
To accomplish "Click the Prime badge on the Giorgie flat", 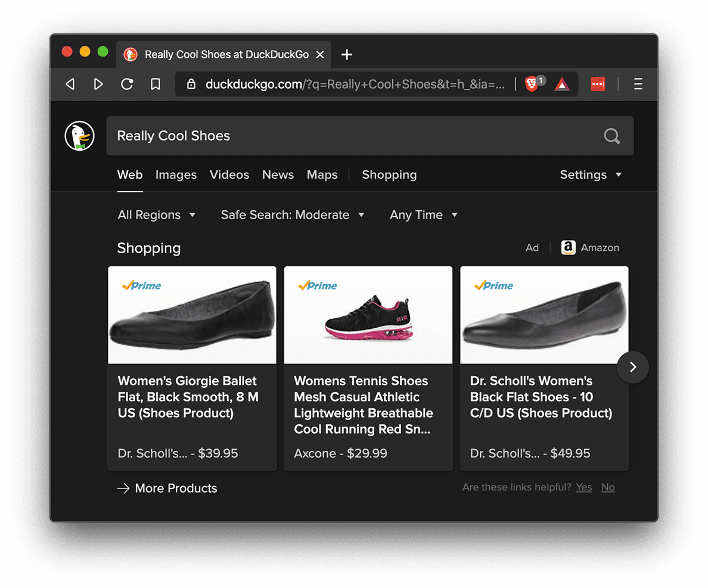I will (x=141, y=285).
